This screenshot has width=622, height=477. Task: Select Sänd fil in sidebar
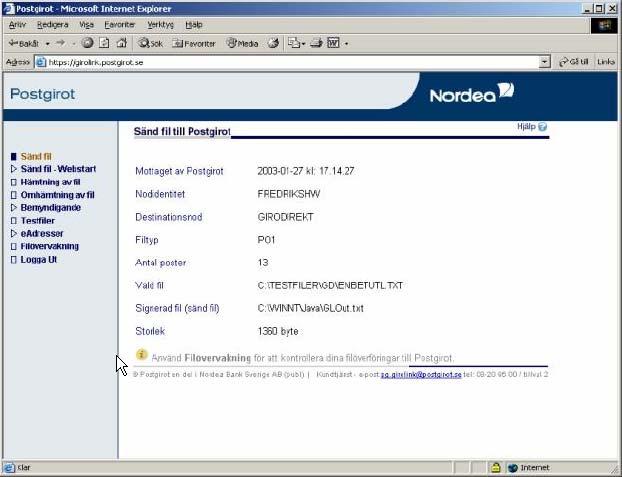[36, 156]
